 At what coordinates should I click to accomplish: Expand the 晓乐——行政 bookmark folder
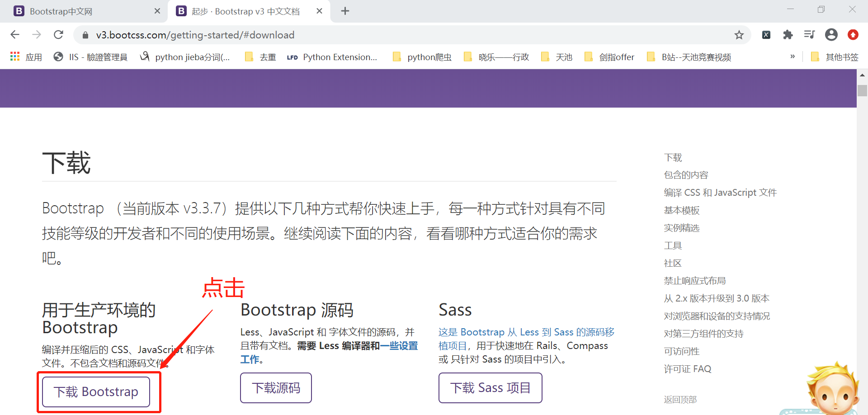(x=496, y=57)
